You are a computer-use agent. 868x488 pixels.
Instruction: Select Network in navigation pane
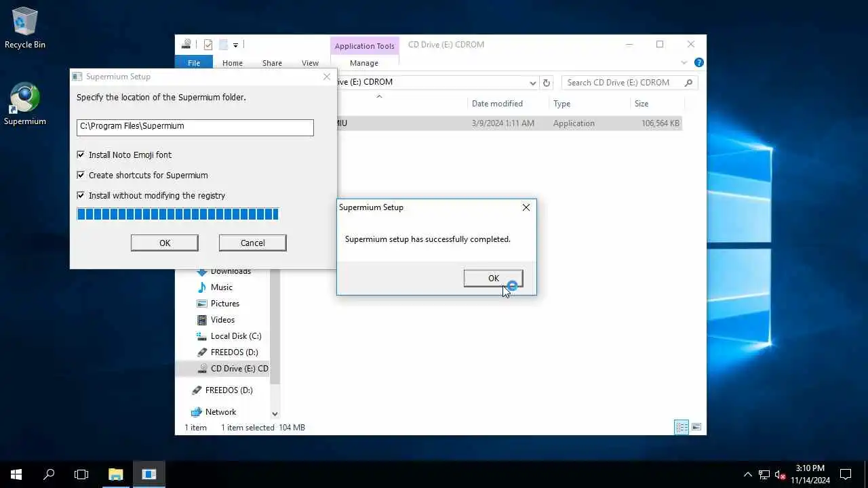coord(220,412)
